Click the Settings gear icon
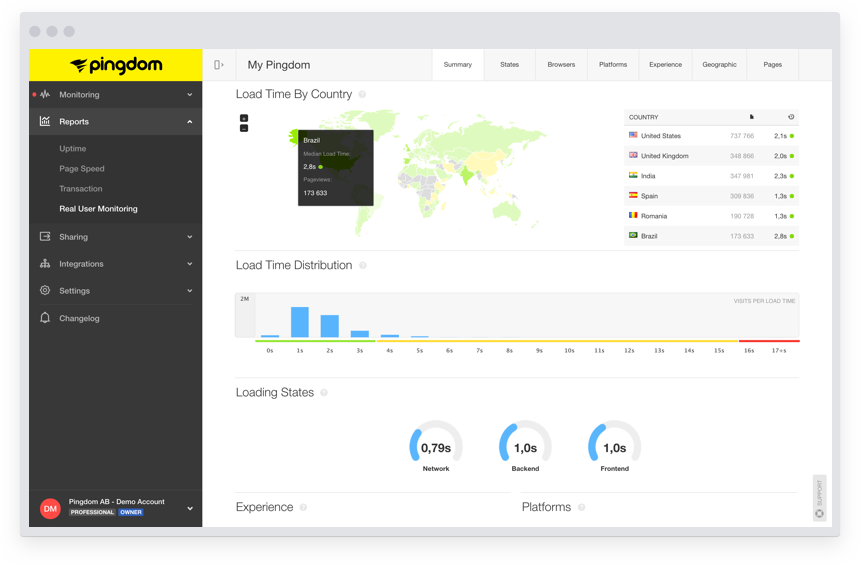The width and height of the screenshot is (860, 564). pos(45,290)
